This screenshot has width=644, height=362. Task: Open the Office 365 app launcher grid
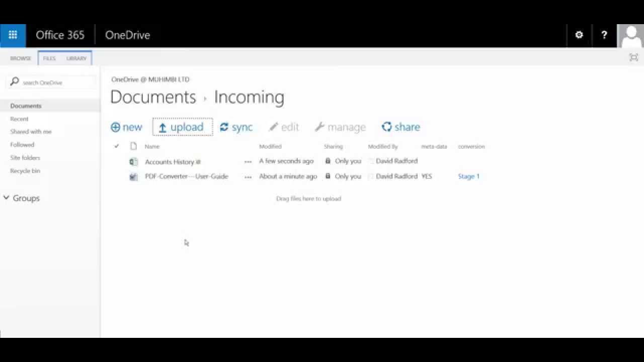pyautogui.click(x=13, y=35)
